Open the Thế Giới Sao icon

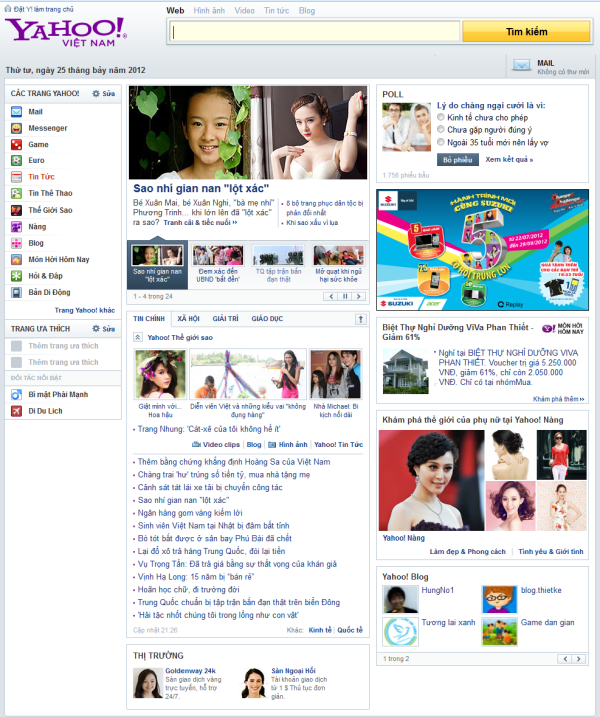(x=16, y=210)
